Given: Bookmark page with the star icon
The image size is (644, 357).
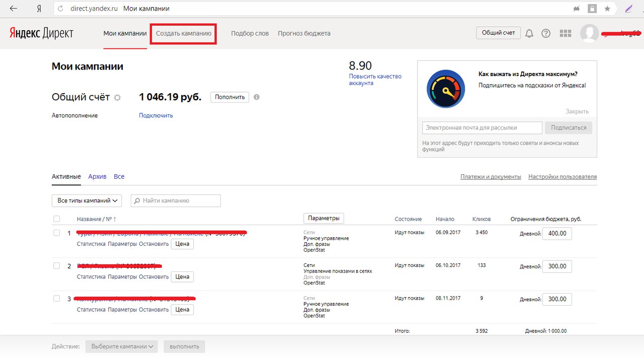Looking at the screenshot, I should pos(607,9).
